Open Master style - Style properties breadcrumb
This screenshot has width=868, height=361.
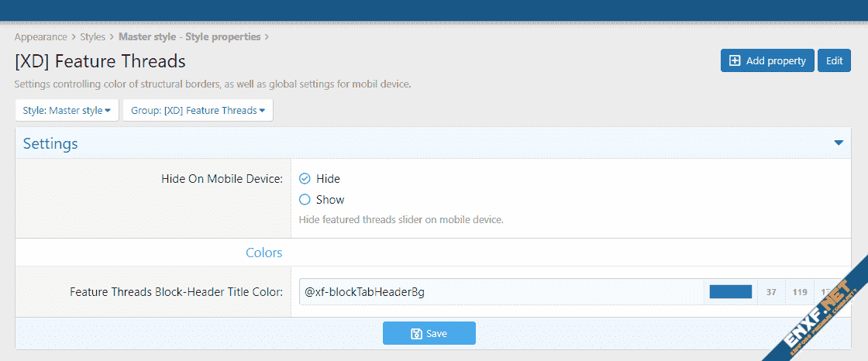pos(189,36)
